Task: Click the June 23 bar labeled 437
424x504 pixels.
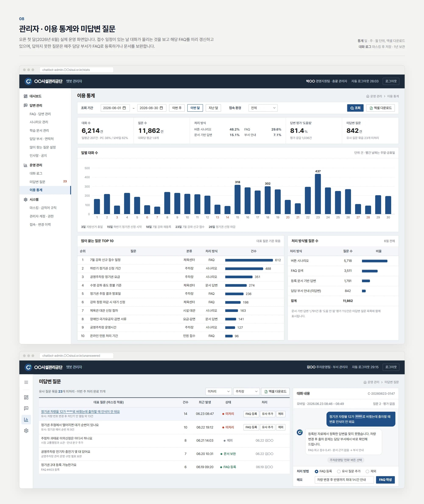Action: click(318, 194)
